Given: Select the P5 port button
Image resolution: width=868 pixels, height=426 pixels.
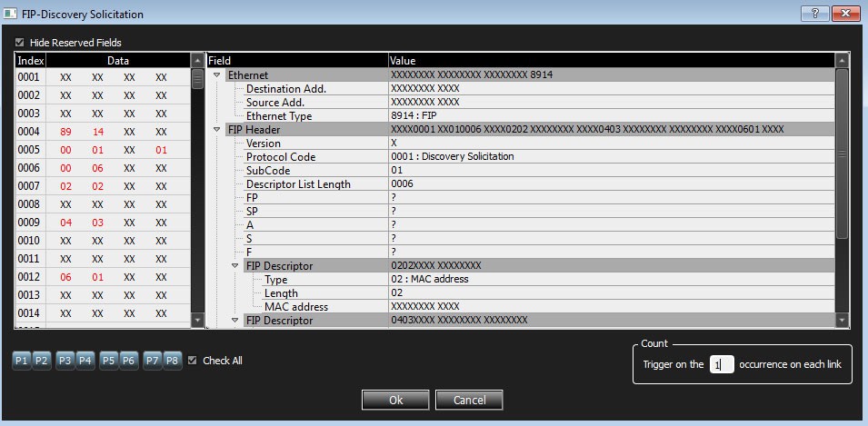Looking at the screenshot, I should 108,361.
